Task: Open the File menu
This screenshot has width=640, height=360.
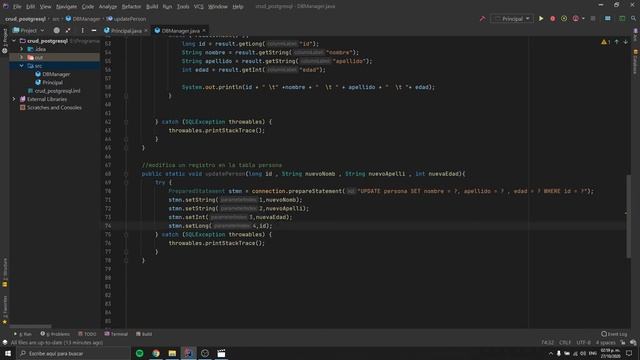Action: pyautogui.click(x=17, y=7)
